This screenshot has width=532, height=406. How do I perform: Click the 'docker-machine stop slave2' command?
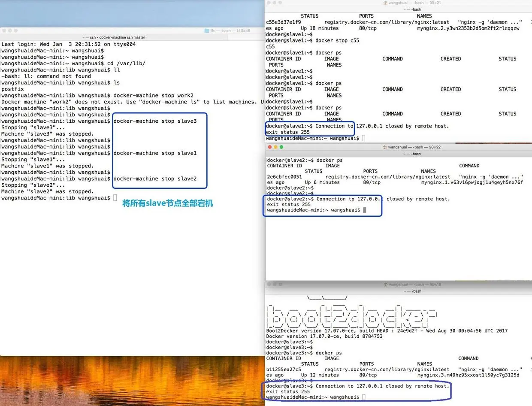155,179
